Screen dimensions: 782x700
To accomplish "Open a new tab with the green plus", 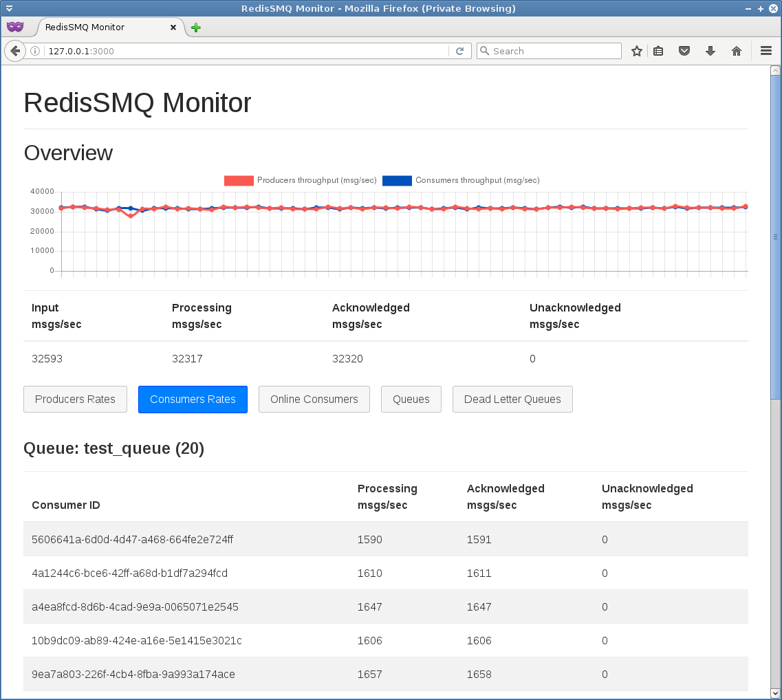I will pos(196,28).
